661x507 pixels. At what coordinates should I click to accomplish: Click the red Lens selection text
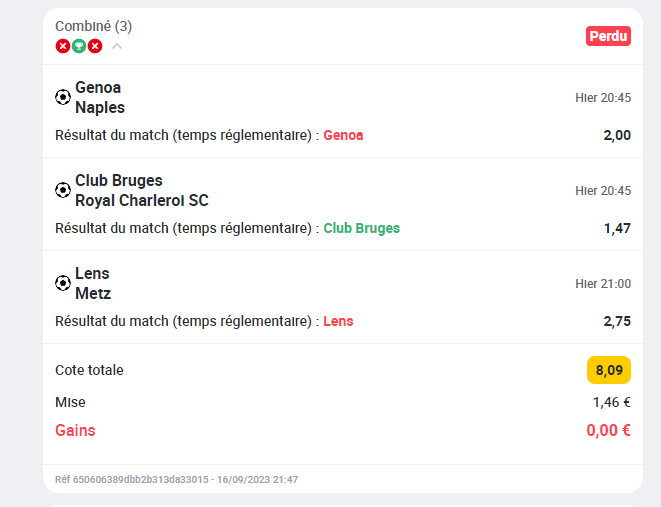coord(338,321)
